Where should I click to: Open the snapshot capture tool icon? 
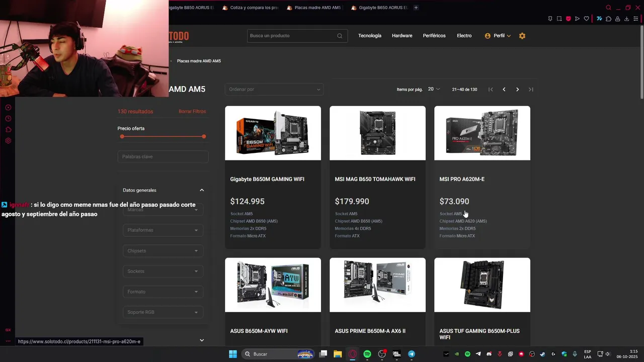coord(559,19)
